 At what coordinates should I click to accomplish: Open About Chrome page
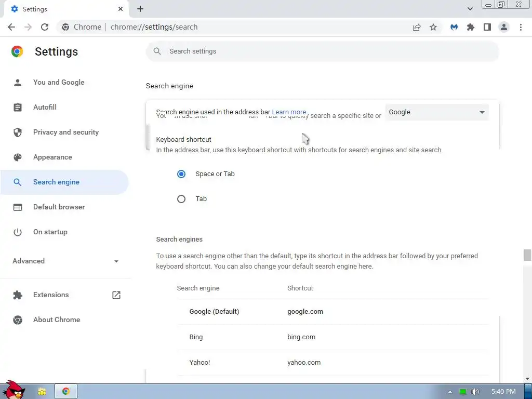point(57,320)
